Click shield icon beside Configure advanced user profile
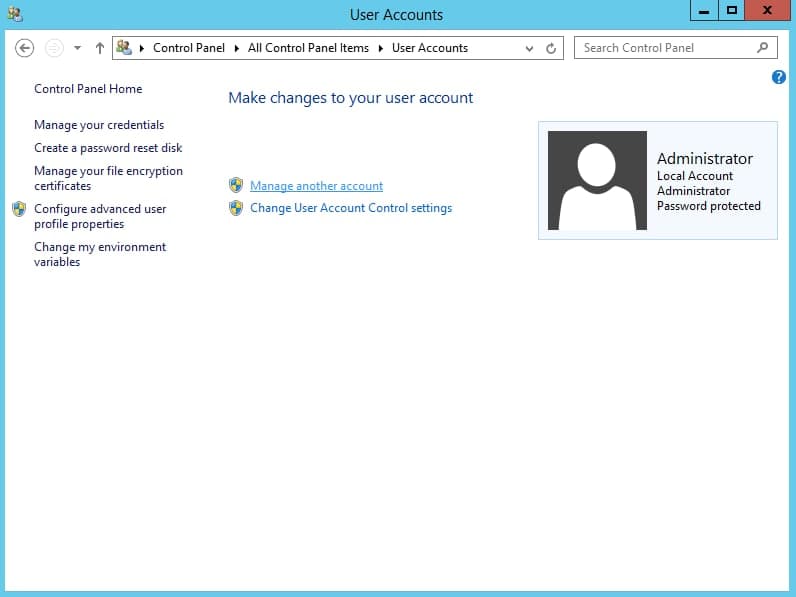This screenshot has height=597, width=796. tap(19, 209)
